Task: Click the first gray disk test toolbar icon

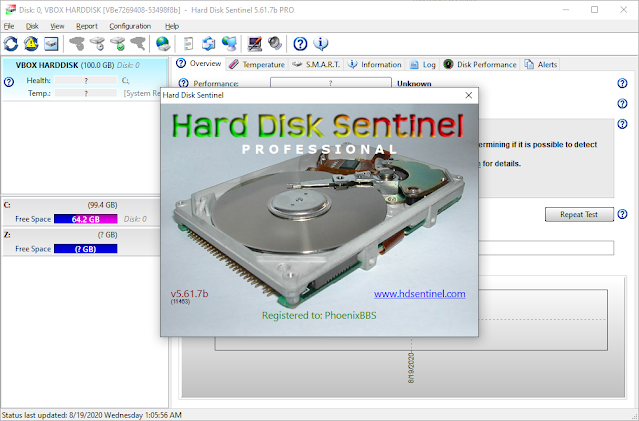Action: pyautogui.click(x=77, y=44)
